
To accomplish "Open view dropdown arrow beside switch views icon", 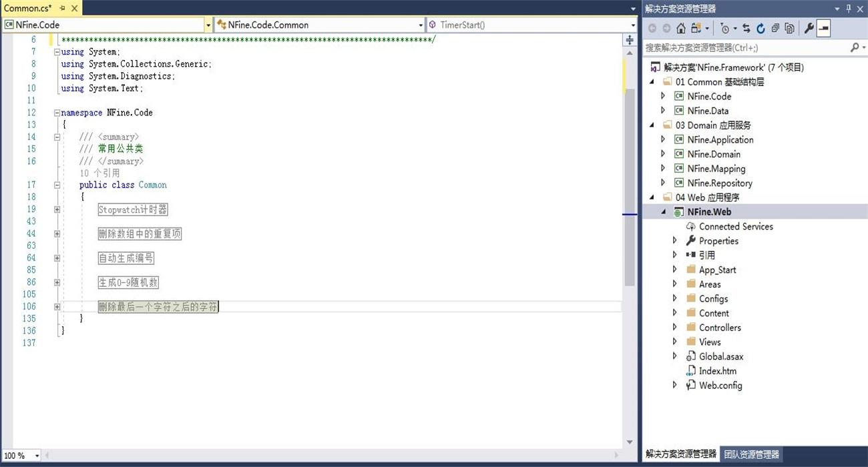I will 706,28.
